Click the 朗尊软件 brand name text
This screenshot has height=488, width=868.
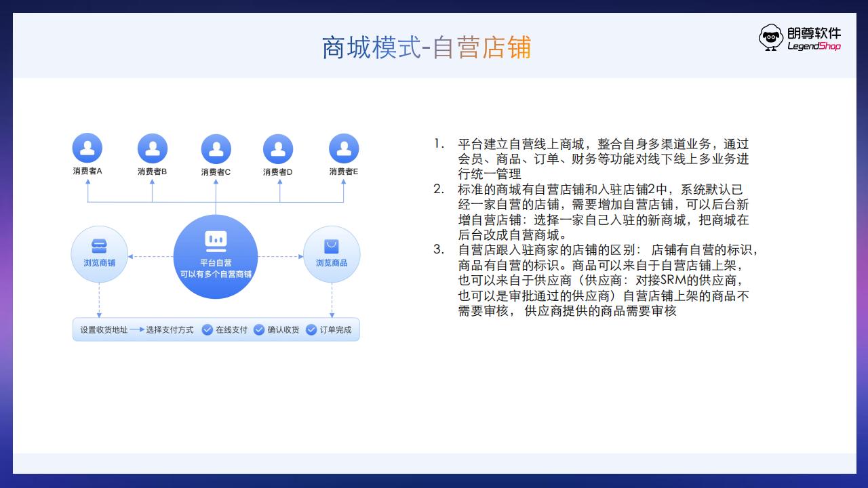814,33
